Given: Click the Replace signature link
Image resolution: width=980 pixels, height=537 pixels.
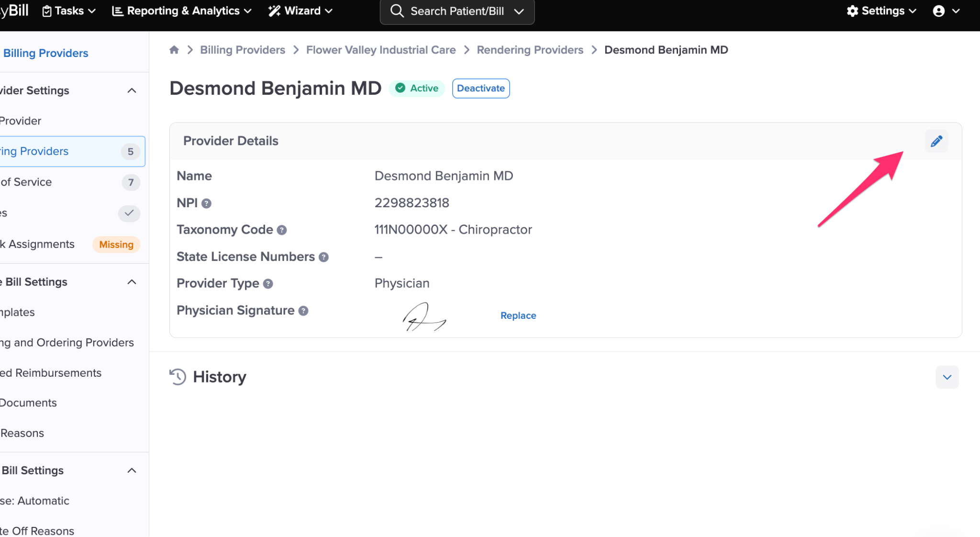Looking at the screenshot, I should [x=518, y=315].
